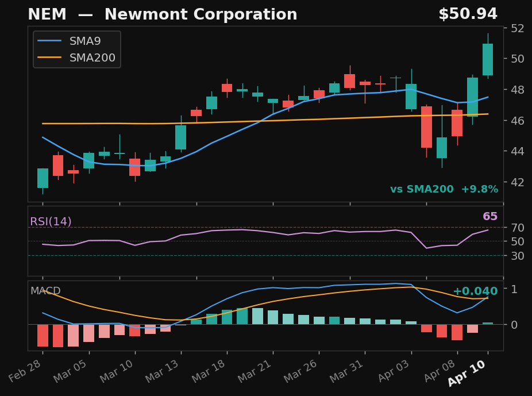This screenshot has width=532, height=396.
Task: Click the MACD axis label 0
Action: (x=514, y=324)
